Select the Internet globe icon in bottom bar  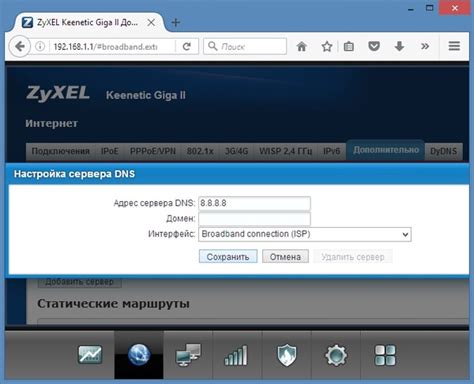(139, 355)
